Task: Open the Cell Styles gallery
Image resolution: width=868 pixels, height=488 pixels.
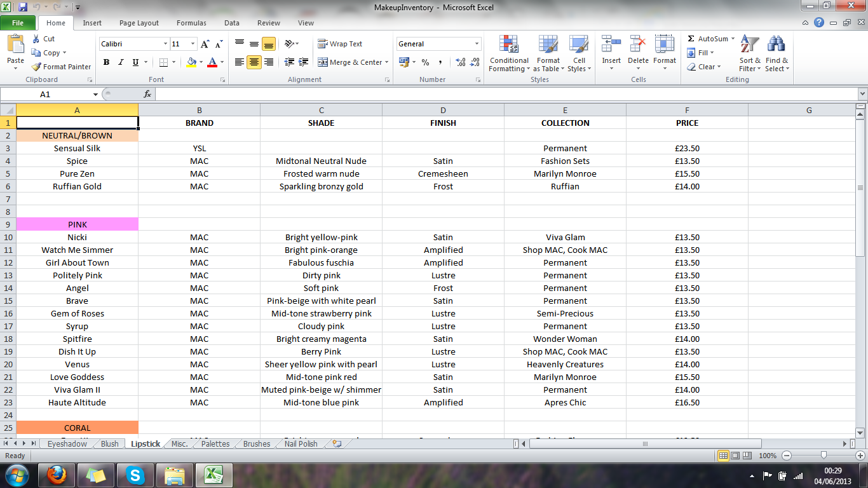Action: tap(579, 54)
